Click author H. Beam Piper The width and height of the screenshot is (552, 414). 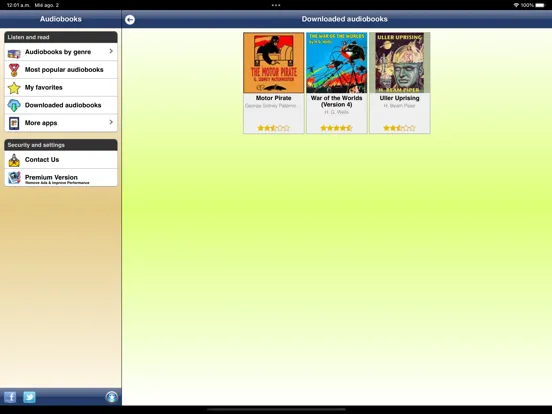400,106
